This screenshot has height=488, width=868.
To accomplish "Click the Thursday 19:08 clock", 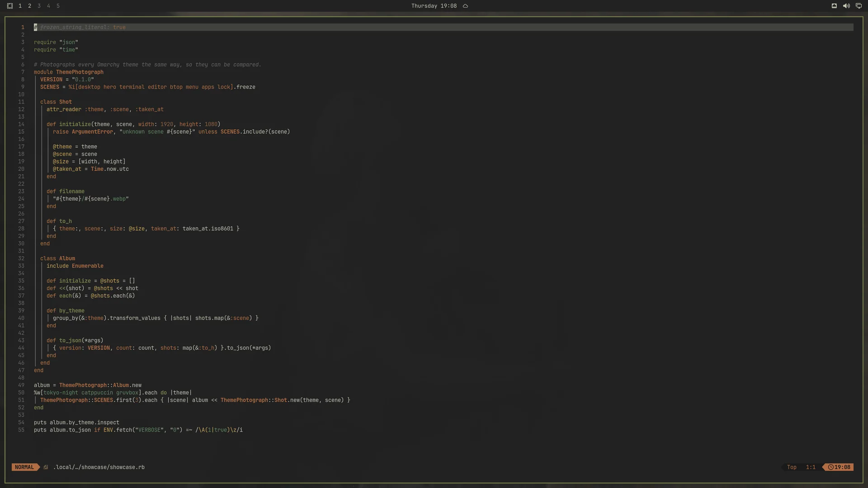I will pos(434,6).
